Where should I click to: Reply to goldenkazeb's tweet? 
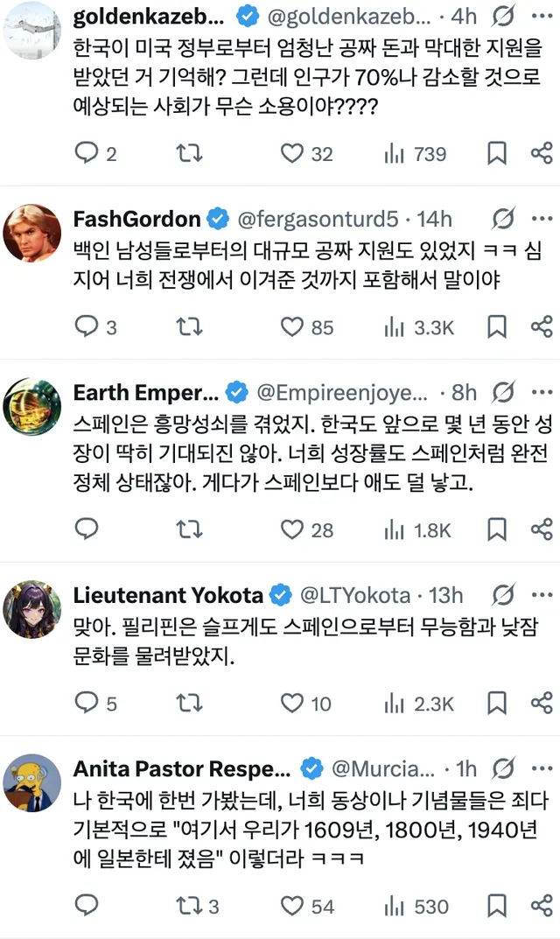click(x=86, y=154)
